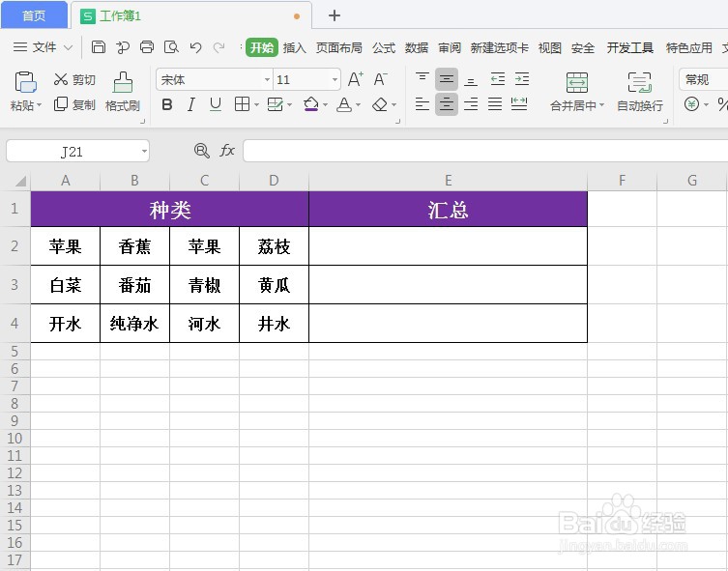This screenshot has width=728, height=571.
Task: Expand the font color dropdown arrow
Action: coord(358,105)
